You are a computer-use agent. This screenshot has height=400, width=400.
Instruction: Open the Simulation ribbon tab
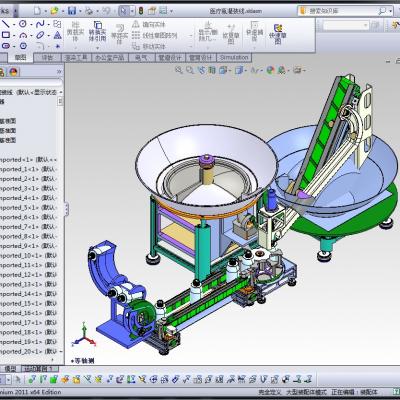click(234, 57)
